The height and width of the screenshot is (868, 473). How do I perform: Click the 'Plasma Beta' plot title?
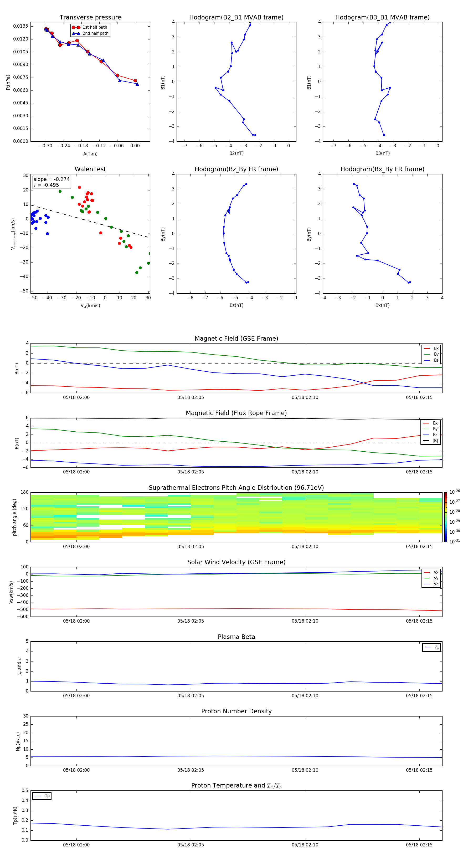(x=236, y=637)
